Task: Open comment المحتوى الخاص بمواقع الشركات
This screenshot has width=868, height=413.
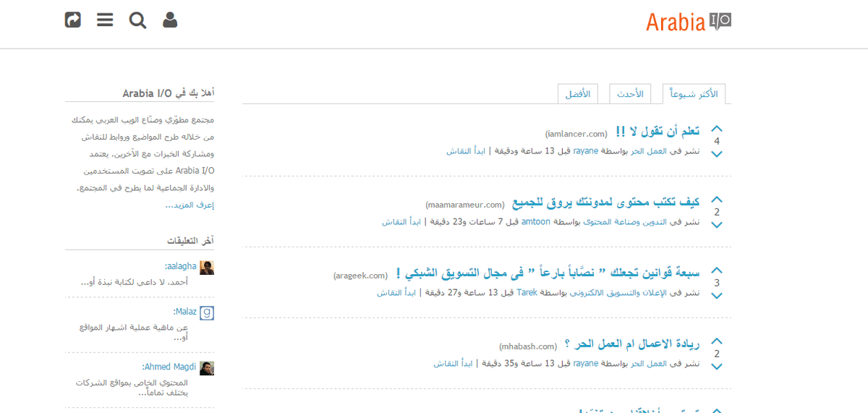Action: (132, 388)
